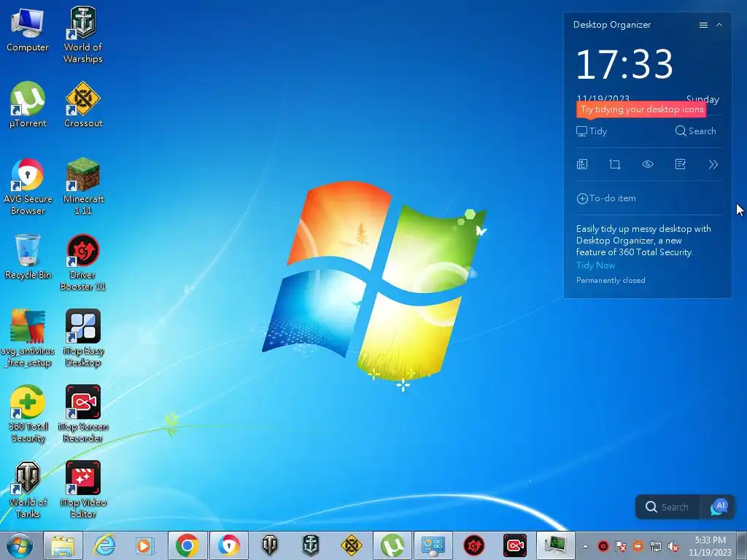Switch to µTorrent in the taskbar
Image resolution: width=747 pixels, height=560 pixels.
(x=392, y=545)
